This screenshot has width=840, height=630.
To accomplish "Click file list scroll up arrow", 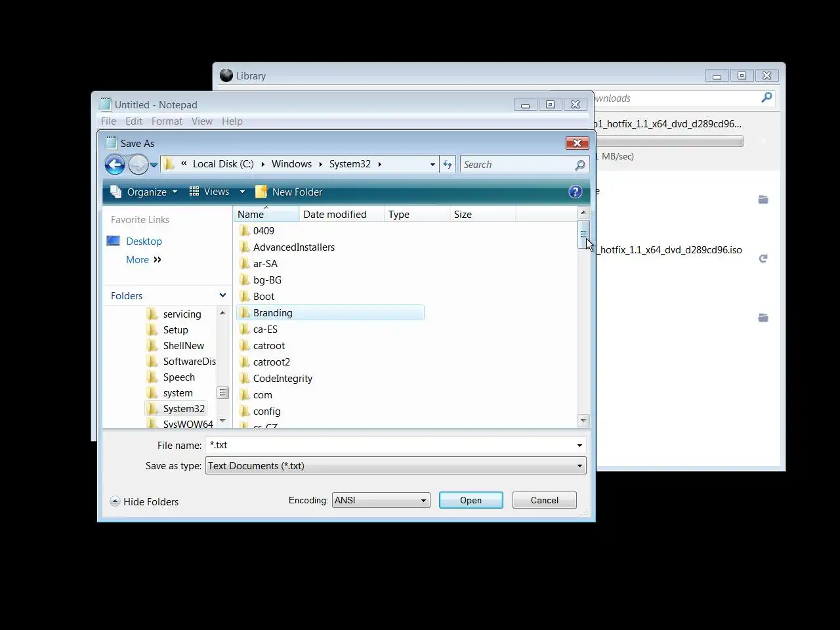I will 583,213.
